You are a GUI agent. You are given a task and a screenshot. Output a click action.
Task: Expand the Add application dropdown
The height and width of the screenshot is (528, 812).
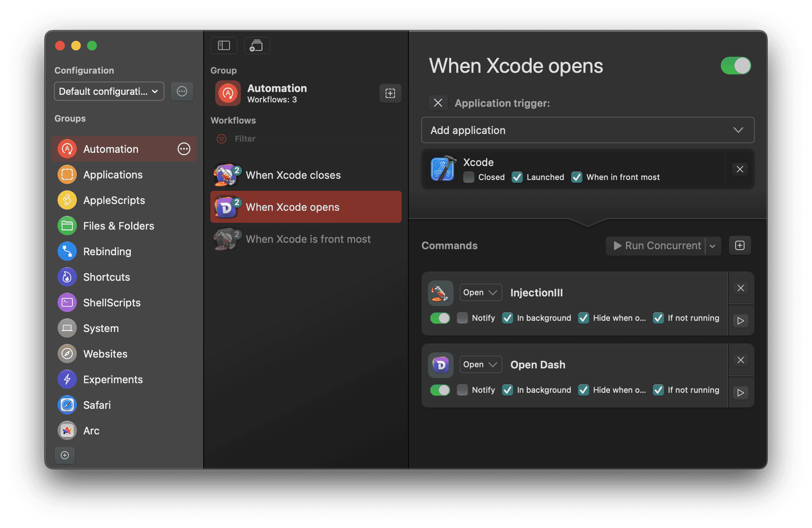pyautogui.click(x=588, y=130)
